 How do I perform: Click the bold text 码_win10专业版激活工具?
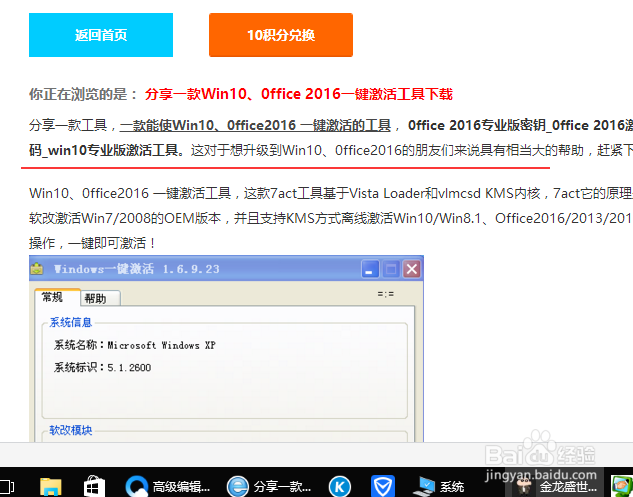click(104, 150)
